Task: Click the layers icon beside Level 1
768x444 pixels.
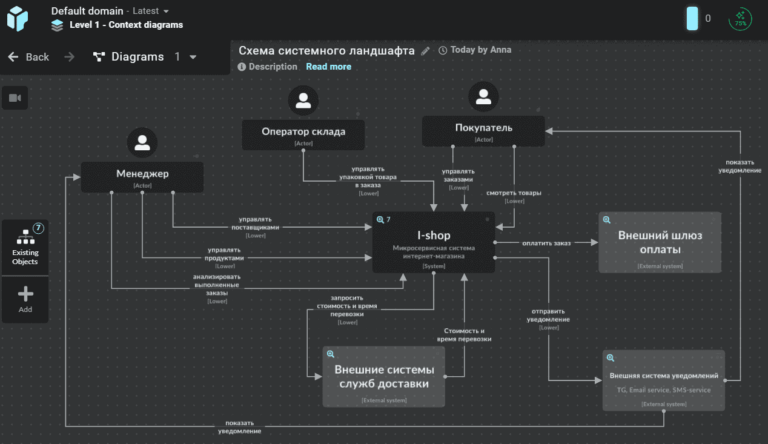Action: pos(57,25)
